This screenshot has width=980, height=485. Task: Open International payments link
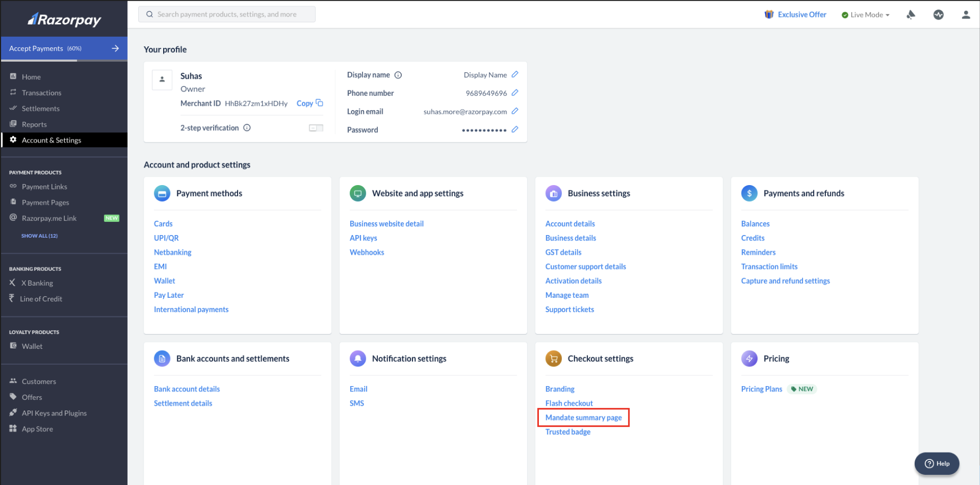click(191, 310)
